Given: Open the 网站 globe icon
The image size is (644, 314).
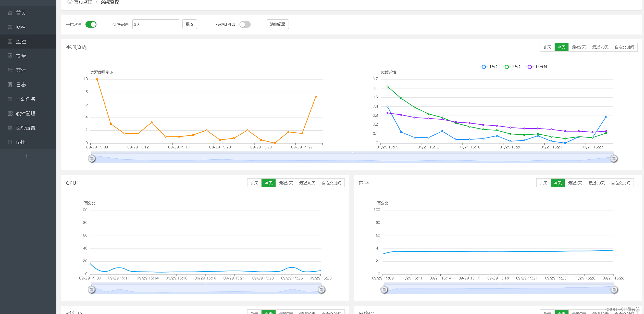Looking at the screenshot, I should pyautogui.click(x=10, y=27).
